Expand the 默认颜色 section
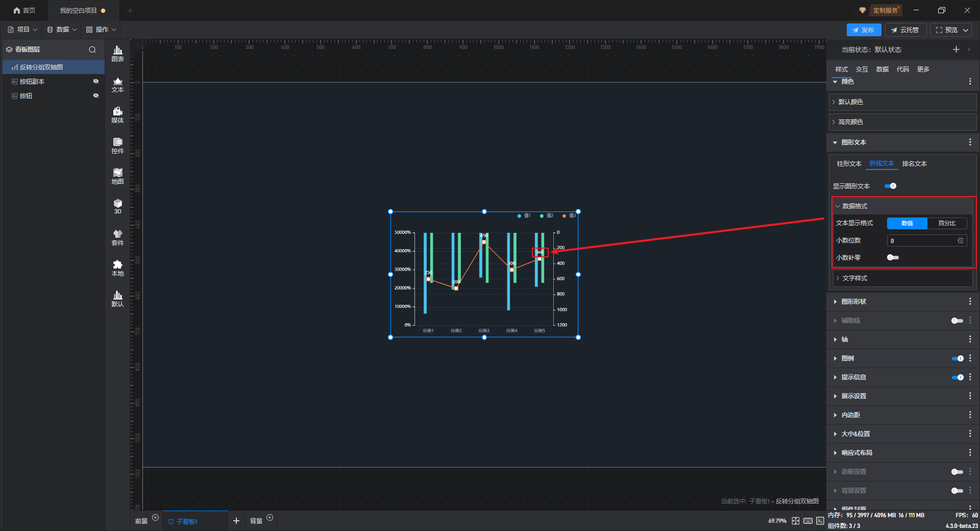This screenshot has width=980, height=531. (903, 102)
